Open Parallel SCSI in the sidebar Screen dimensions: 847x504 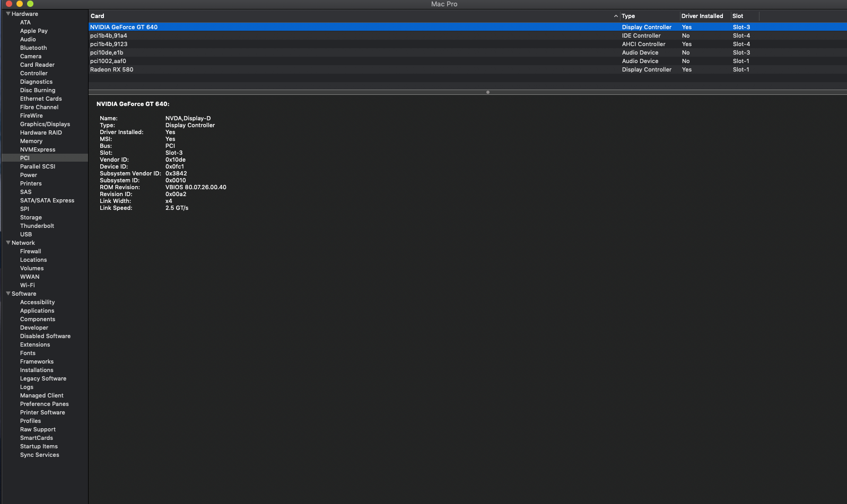click(38, 166)
